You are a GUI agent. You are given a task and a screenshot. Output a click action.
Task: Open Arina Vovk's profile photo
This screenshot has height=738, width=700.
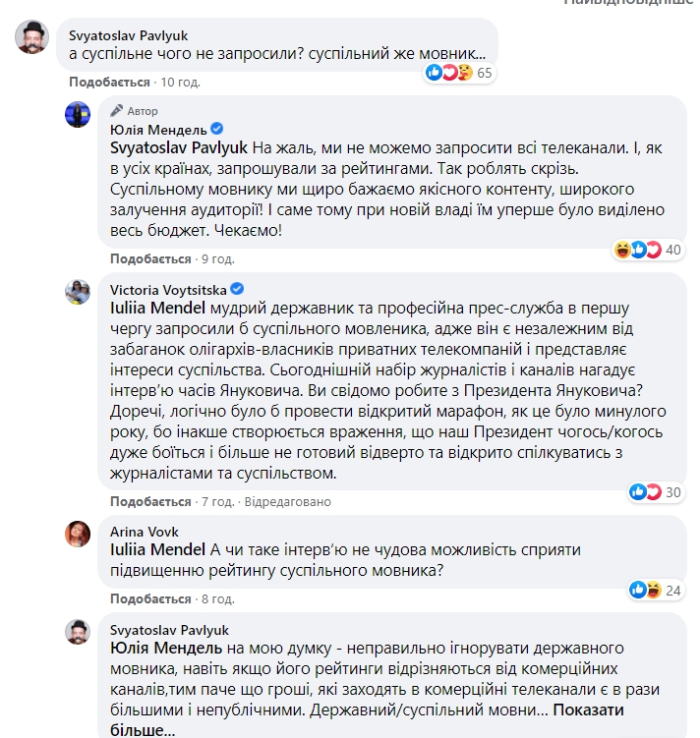pyautogui.click(x=79, y=533)
